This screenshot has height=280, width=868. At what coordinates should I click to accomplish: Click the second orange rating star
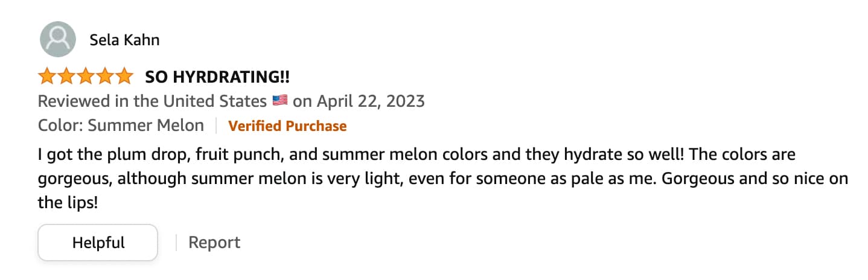(66, 77)
